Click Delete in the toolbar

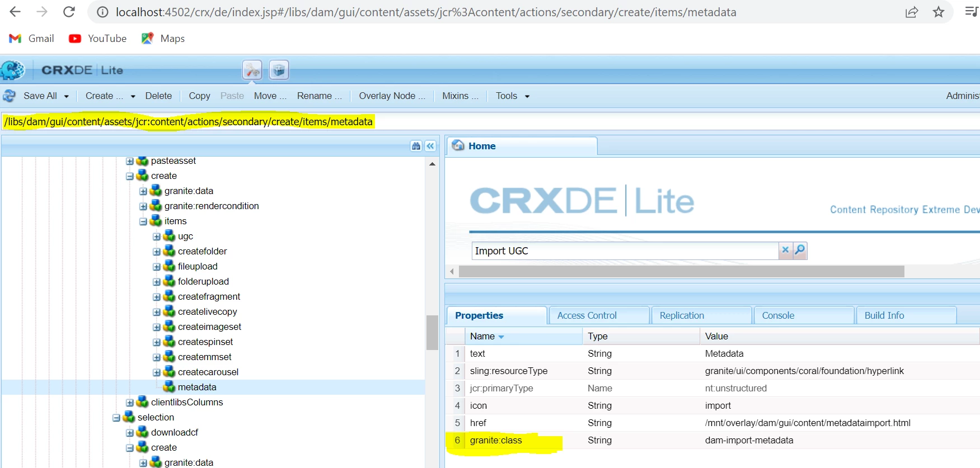click(x=158, y=96)
